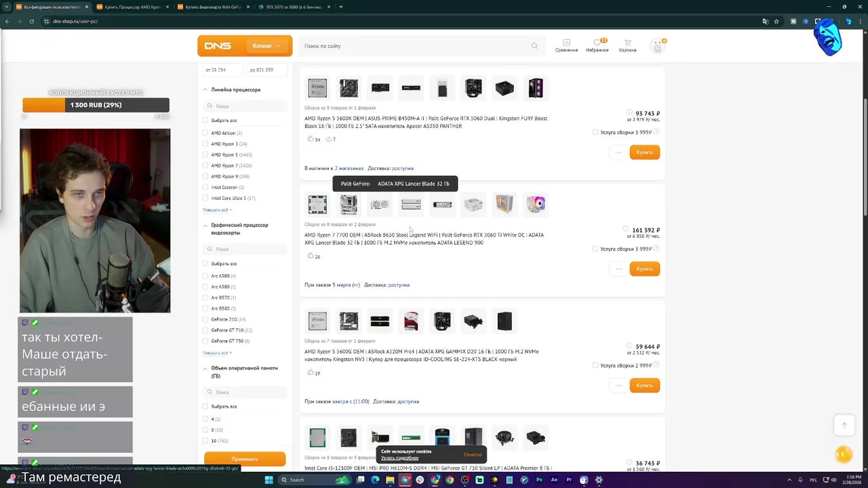Open the Сравнение comparison icon

click(x=566, y=45)
